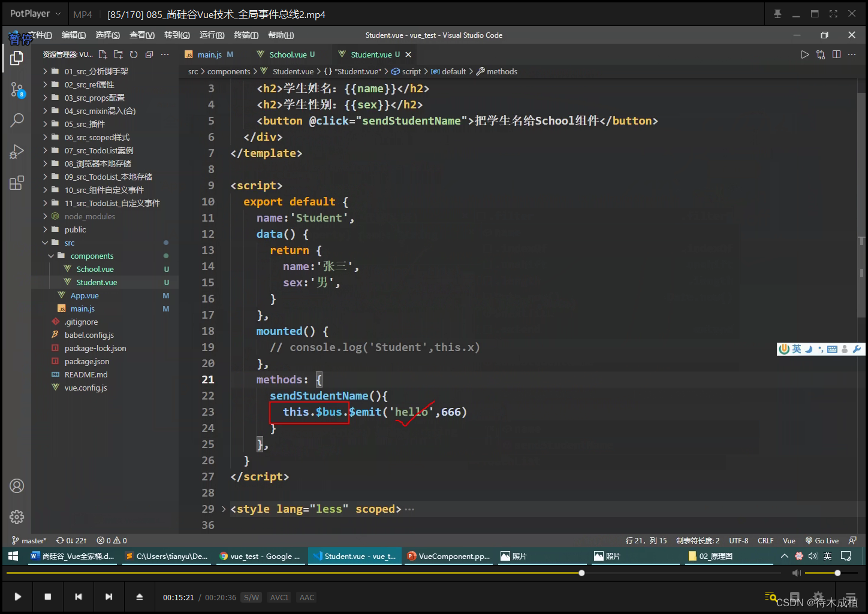Switch to the main.js editor tab

click(x=209, y=55)
